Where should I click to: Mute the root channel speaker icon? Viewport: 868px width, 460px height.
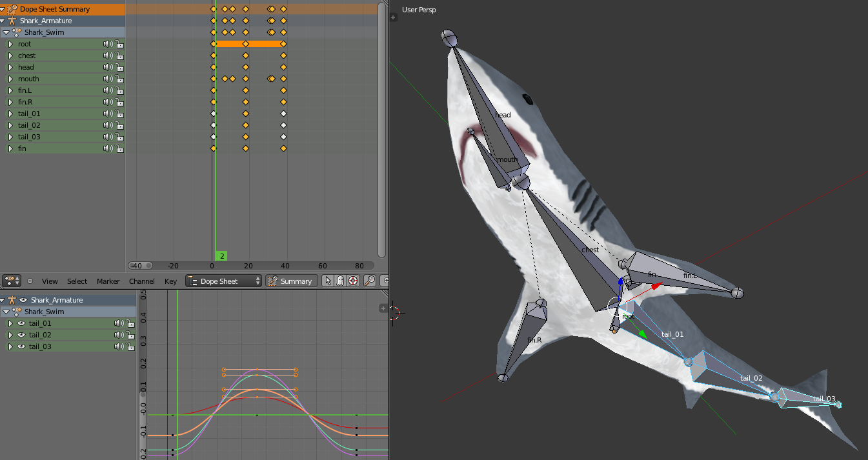coord(108,44)
